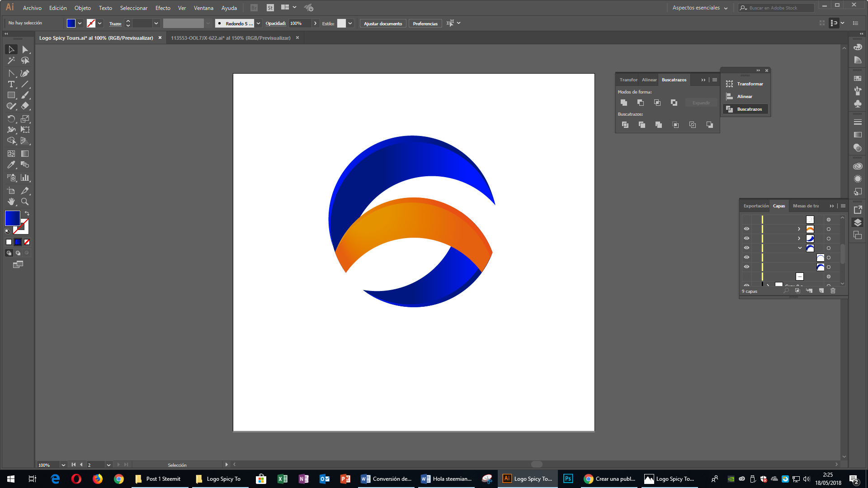Click the Preferencias button
The height and width of the screenshot is (488, 868).
pyautogui.click(x=425, y=23)
